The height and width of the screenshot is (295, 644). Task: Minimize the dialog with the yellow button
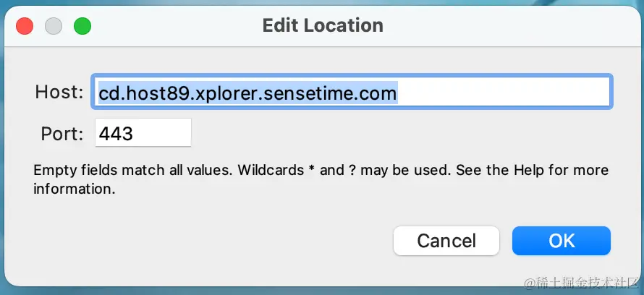(54, 27)
